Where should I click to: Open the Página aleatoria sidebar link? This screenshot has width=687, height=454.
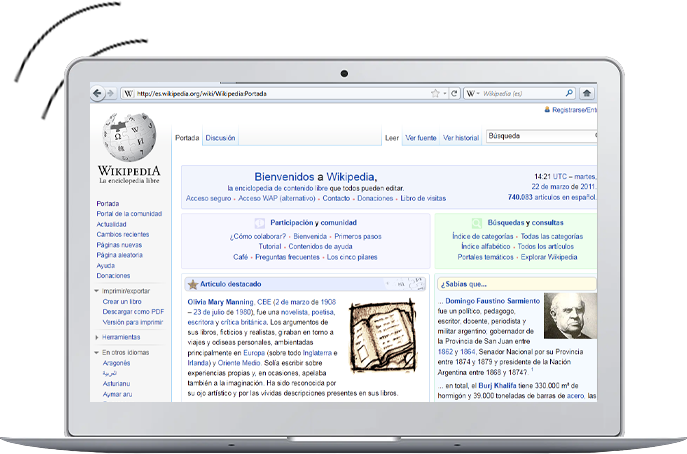pyautogui.click(x=120, y=255)
